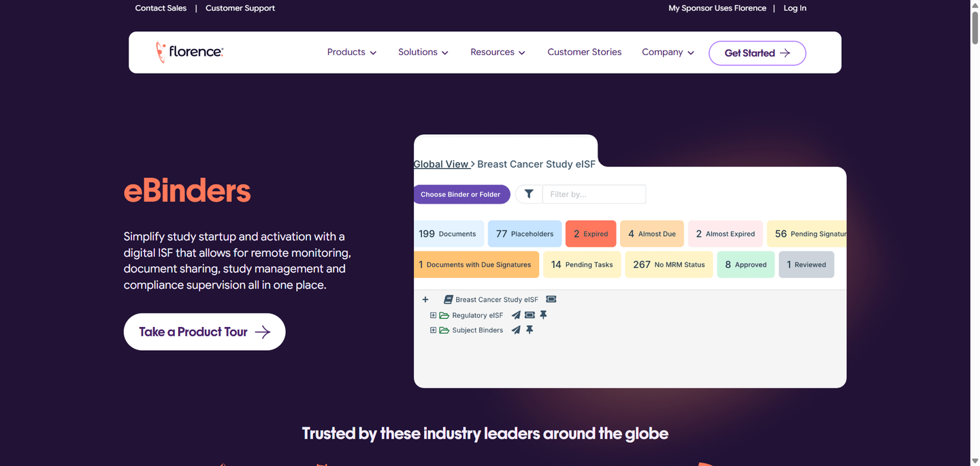Click the Regulatory eISF folder label
This screenshot has width=980, height=466.
[x=478, y=315]
